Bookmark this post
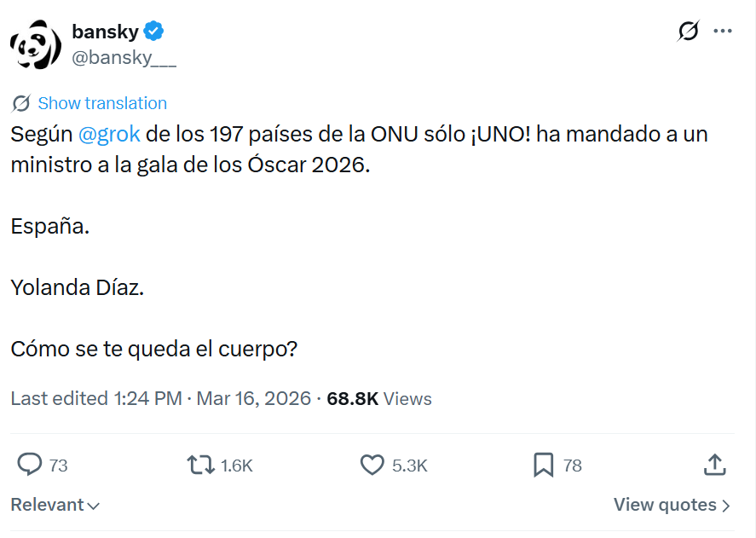The image size is (756, 538). (544, 465)
